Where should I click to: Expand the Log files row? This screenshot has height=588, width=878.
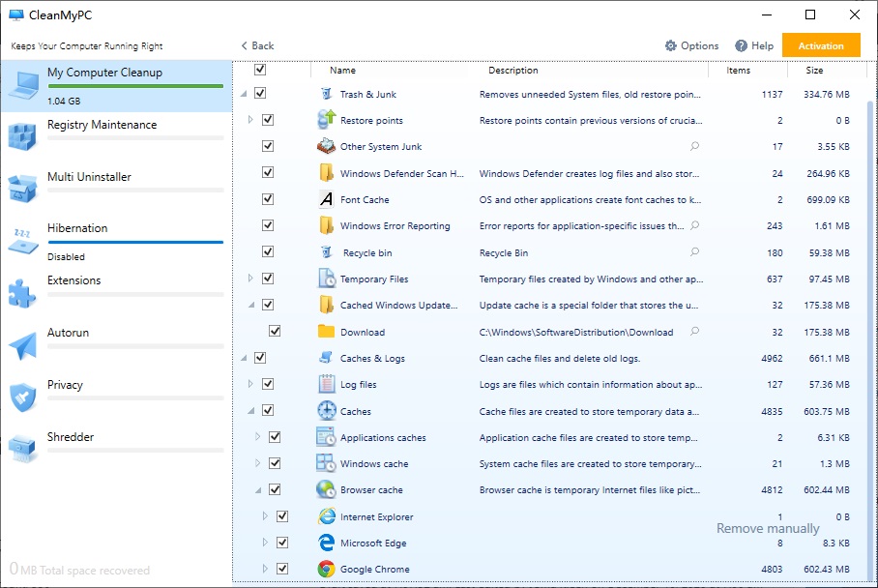[250, 384]
